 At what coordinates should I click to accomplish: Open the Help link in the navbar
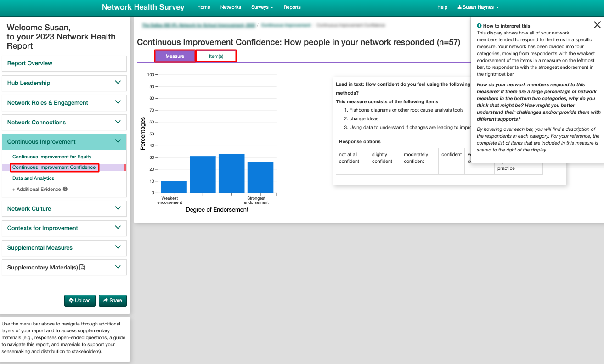(x=442, y=7)
